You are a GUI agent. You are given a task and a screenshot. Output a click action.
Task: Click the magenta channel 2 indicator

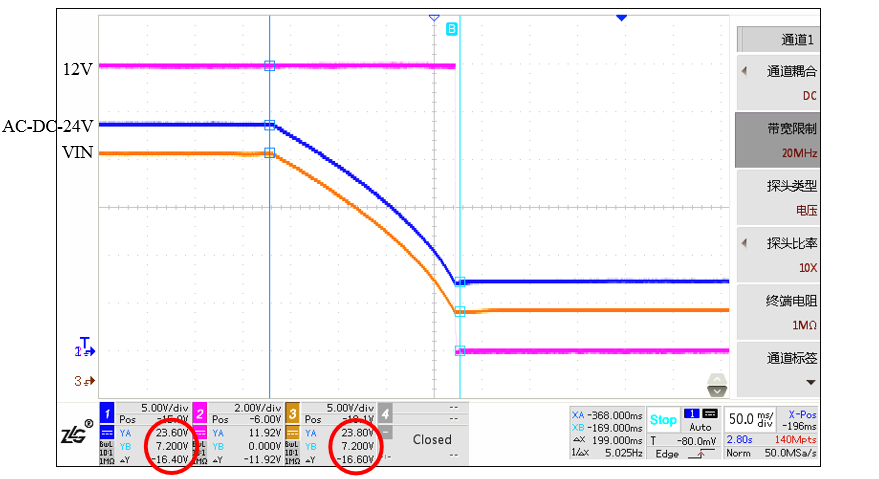click(199, 413)
